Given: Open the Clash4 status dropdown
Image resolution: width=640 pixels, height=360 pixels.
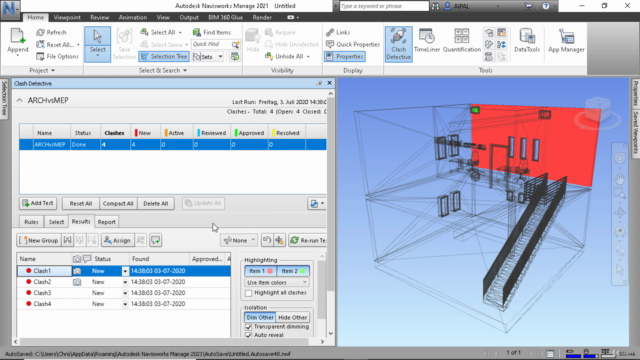Looking at the screenshot, I should 125,304.
